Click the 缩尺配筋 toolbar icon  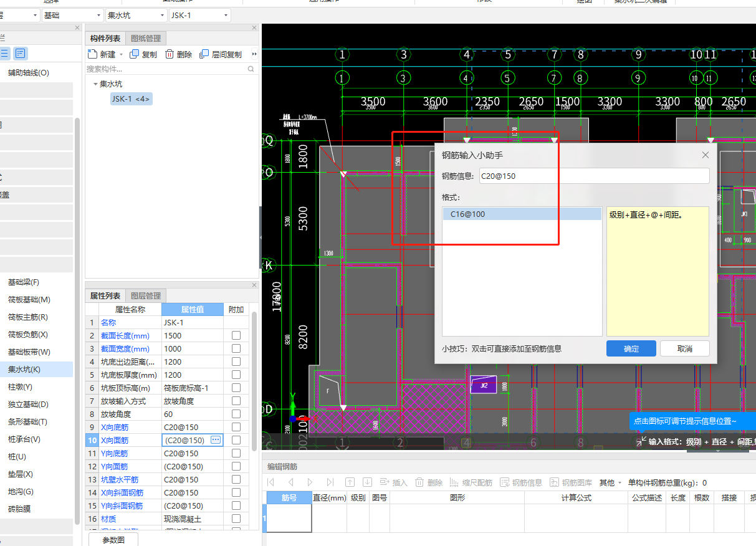454,482
